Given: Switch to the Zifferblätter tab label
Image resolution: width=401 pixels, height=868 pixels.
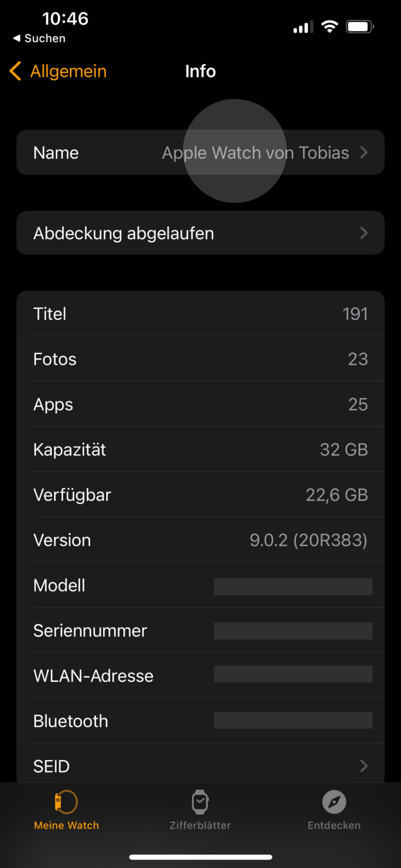Looking at the screenshot, I should pos(200,825).
